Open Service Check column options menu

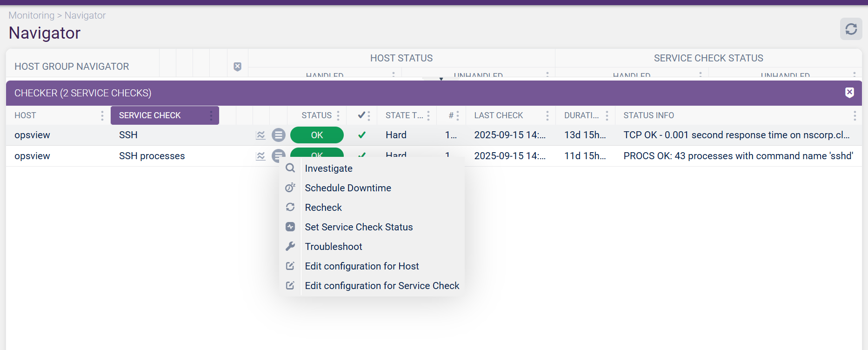211,115
